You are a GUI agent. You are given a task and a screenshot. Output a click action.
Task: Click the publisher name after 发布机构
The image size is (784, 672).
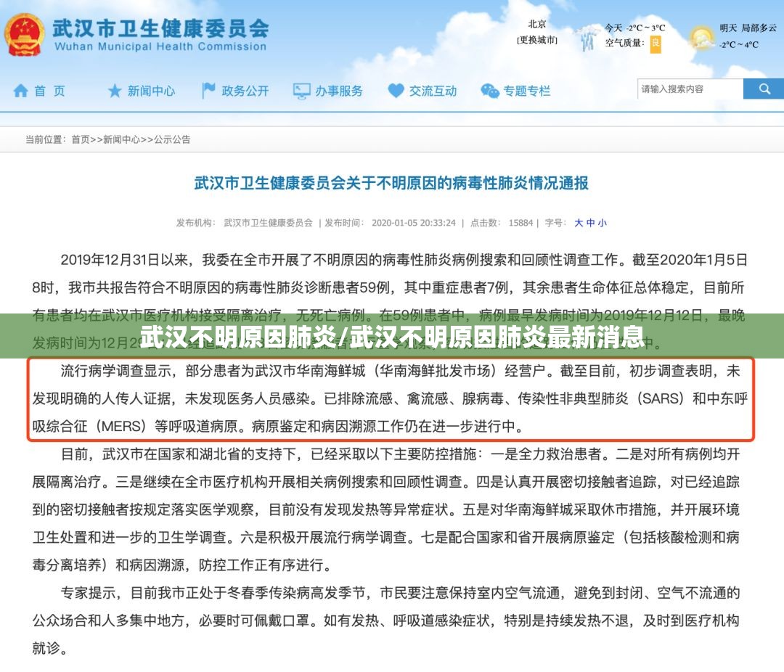point(268,223)
